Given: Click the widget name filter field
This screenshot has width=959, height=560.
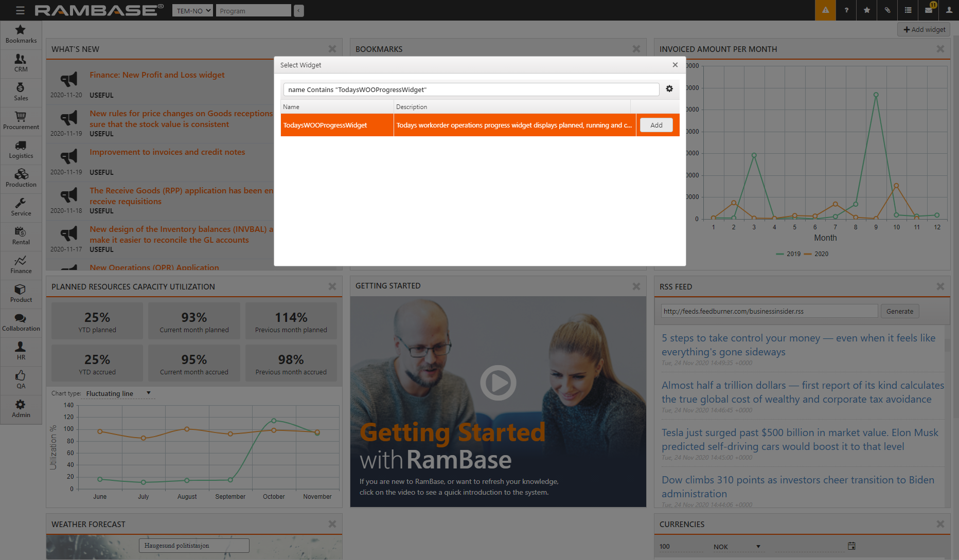Looking at the screenshot, I should 471,89.
